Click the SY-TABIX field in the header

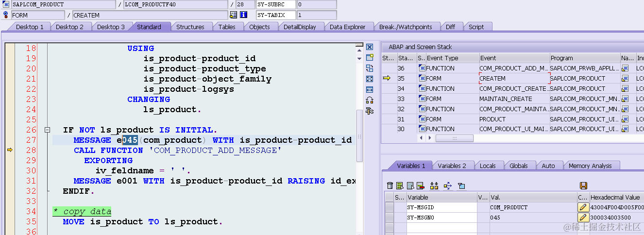point(276,15)
